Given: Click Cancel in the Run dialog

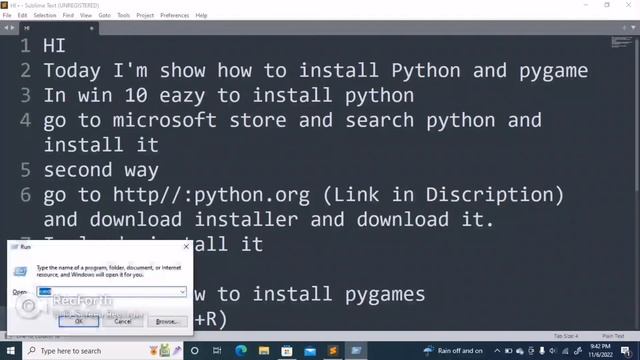Looking at the screenshot, I should [123, 321].
